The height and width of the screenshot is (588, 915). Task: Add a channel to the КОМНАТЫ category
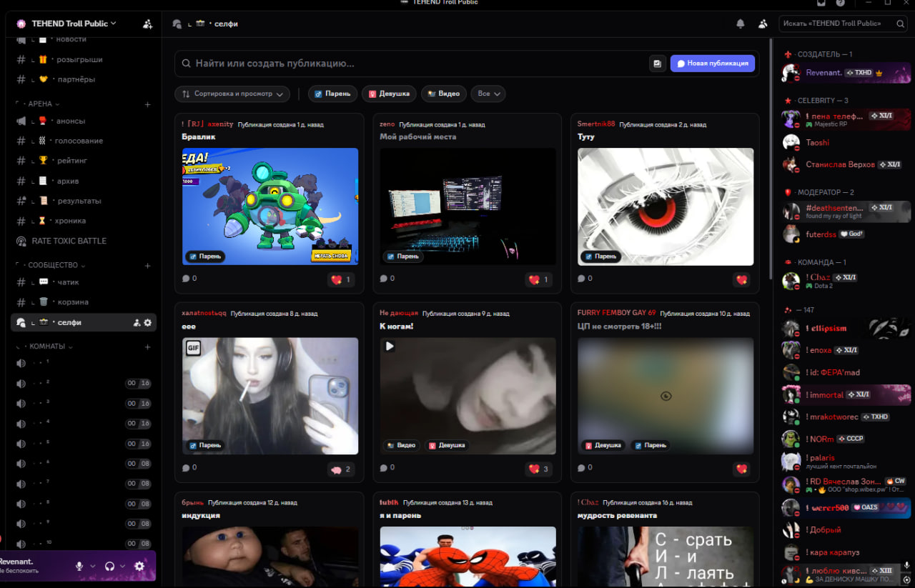coord(148,347)
